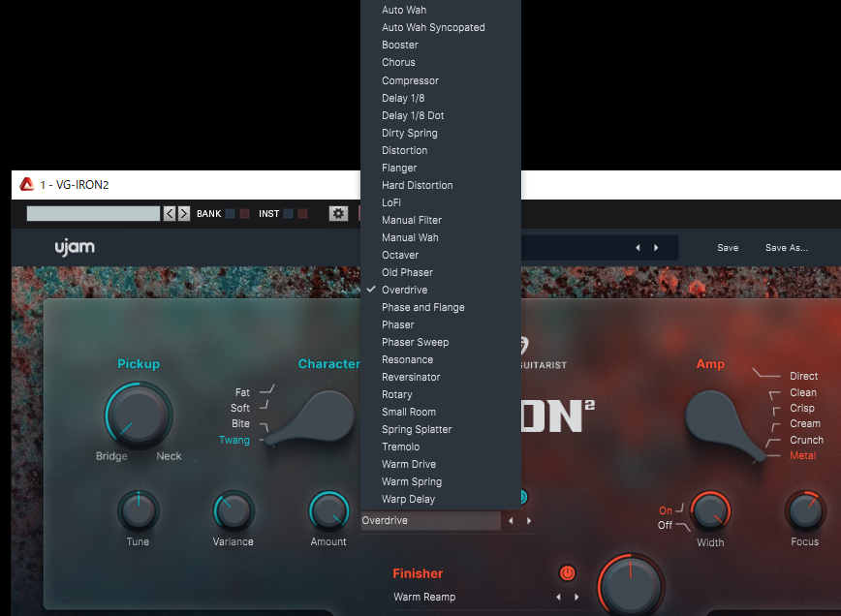Choose Dirty Spring effect
The image size is (841, 616).
point(440,133)
